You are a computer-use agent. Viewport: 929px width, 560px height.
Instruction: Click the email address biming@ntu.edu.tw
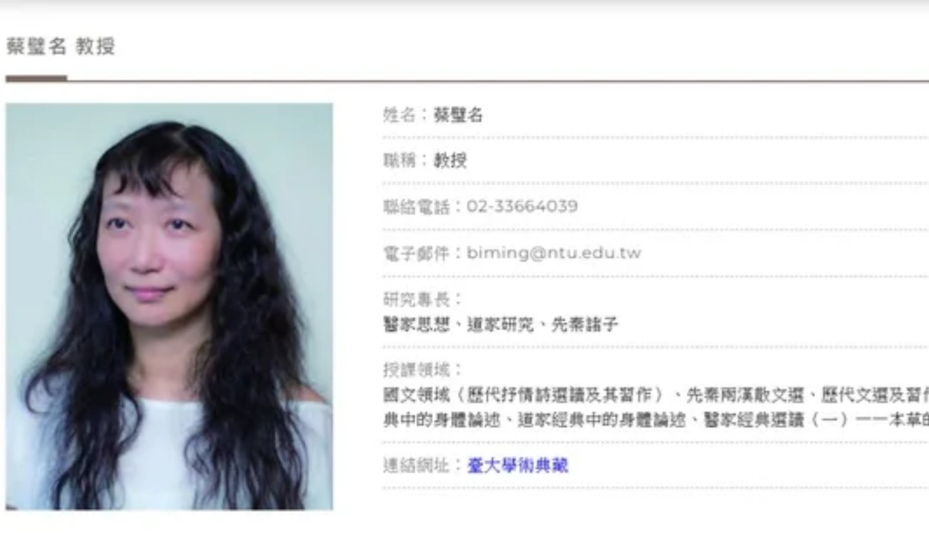pyautogui.click(x=554, y=253)
